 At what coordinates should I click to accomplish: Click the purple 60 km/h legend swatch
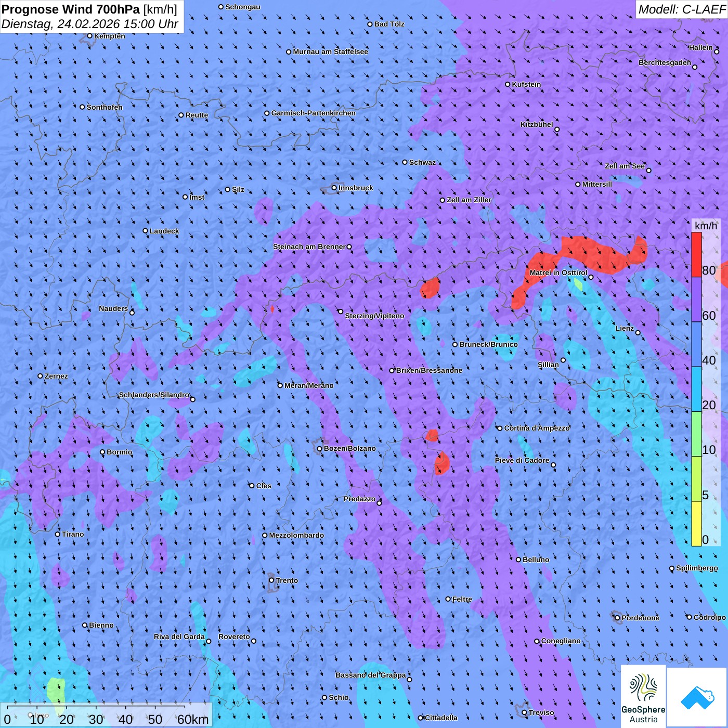pyautogui.click(x=696, y=300)
